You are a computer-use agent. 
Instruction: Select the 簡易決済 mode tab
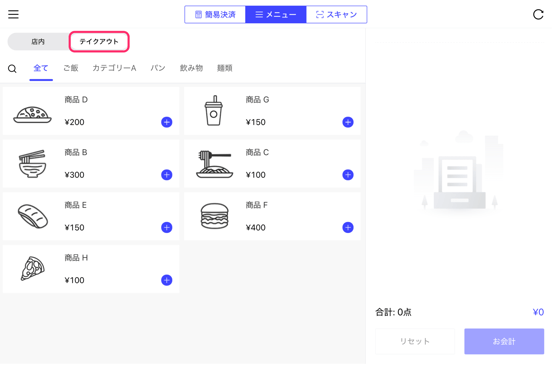point(215,14)
